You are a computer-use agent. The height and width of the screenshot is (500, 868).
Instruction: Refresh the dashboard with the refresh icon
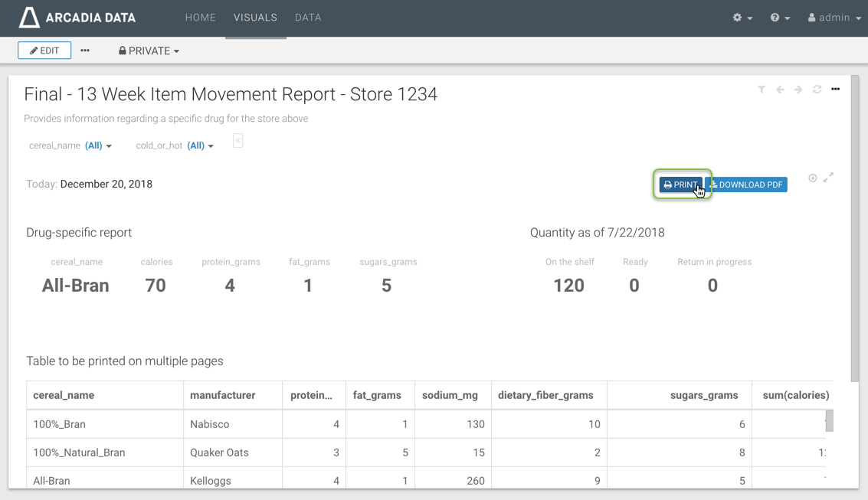(817, 90)
